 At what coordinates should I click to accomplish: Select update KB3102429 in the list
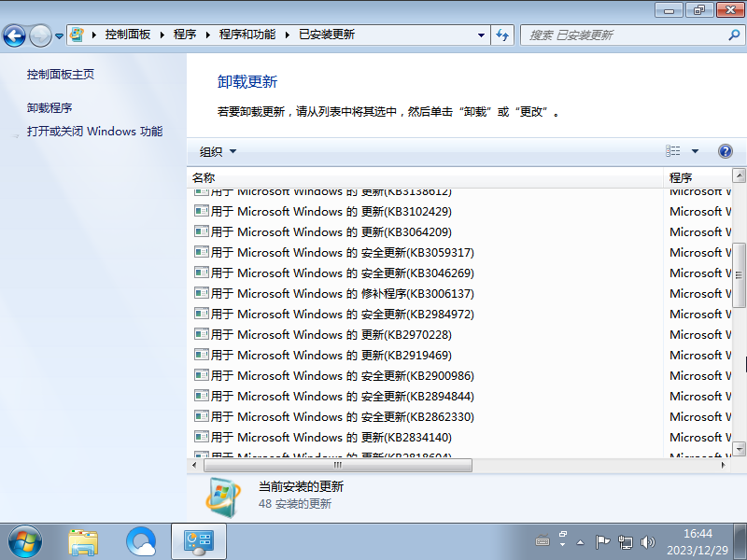[x=327, y=211]
